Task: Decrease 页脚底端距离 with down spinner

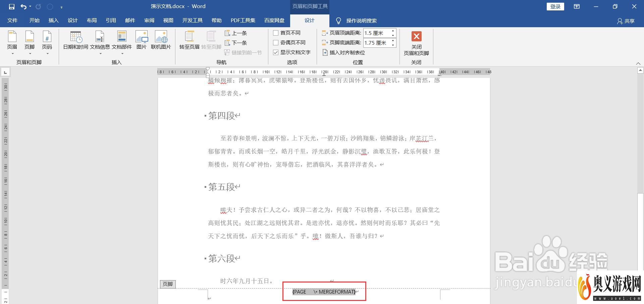Action: tap(393, 45)
